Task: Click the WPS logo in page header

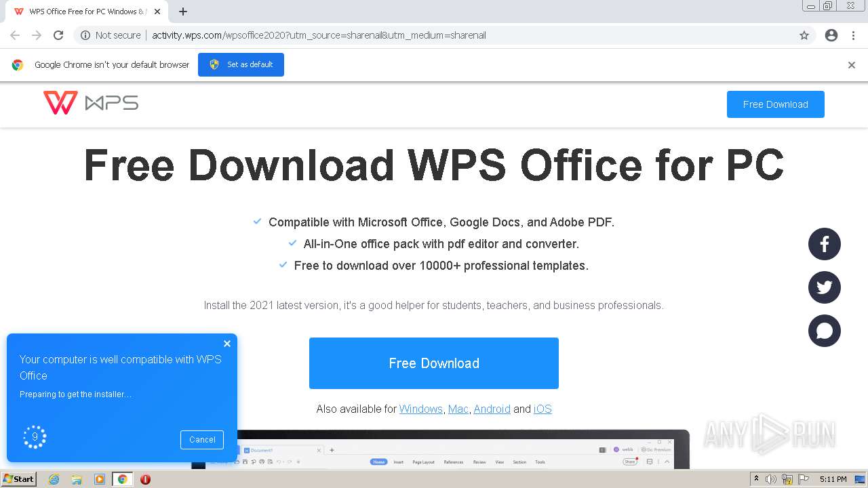Action: 91,103
